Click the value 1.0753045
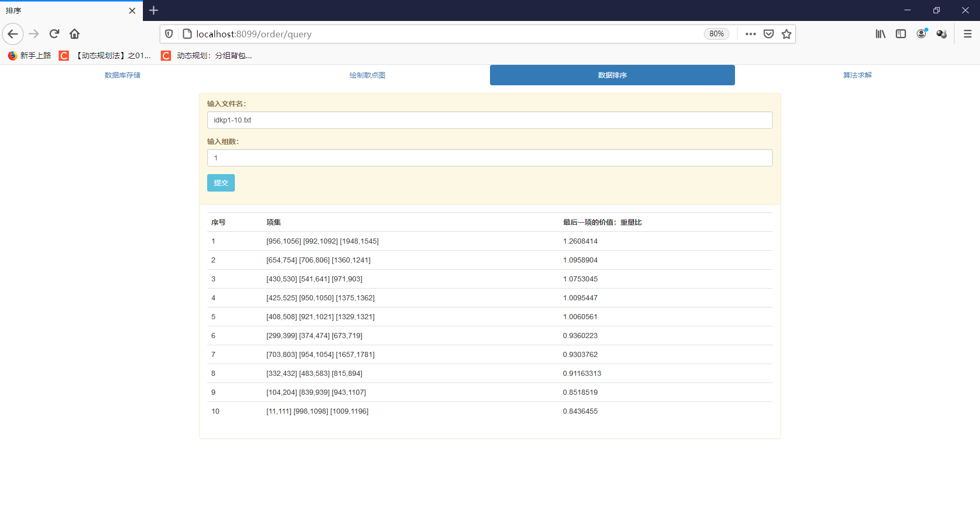Image resolution: width=980 pixels, height=526 pixels. coord(580,279)
